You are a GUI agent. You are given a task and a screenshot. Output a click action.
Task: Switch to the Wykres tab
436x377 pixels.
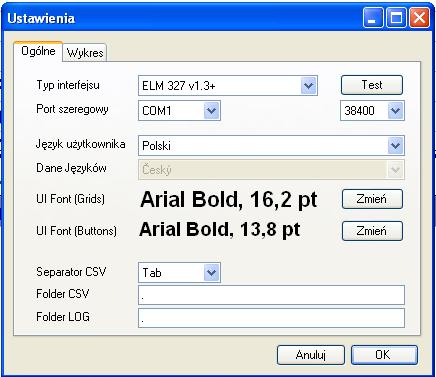coord(85,53)
